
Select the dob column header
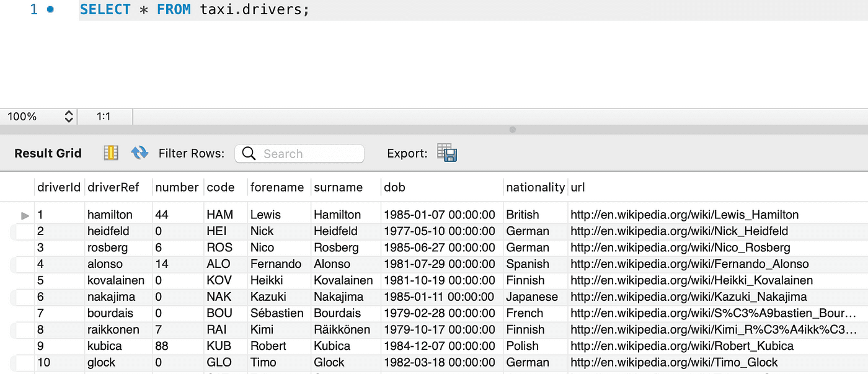(394, 187)
